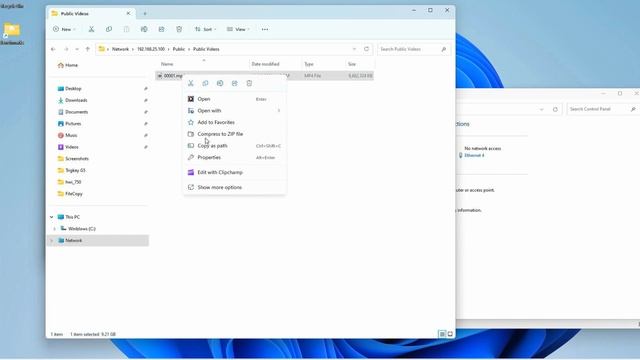This screenshot has height=360, width=640.
Task: Click the Rename icon in the Explorer toolbar
Action: 144,29
